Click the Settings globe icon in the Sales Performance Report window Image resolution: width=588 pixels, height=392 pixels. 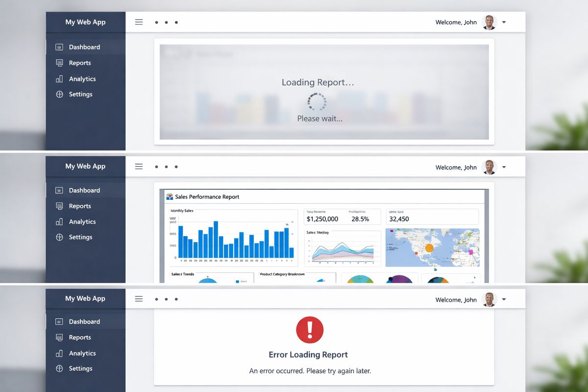pos(60,237)
